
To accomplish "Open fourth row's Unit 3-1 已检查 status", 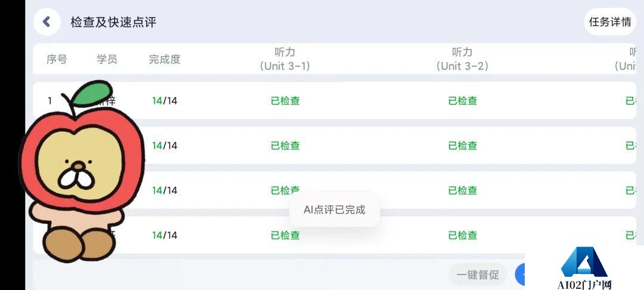I will 285,235.
